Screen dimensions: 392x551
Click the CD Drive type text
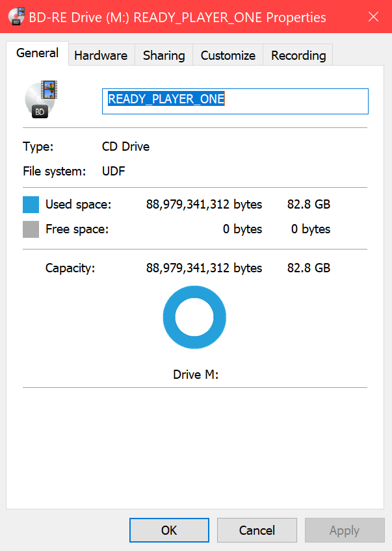pyautogui.click(x=126, y=147)
